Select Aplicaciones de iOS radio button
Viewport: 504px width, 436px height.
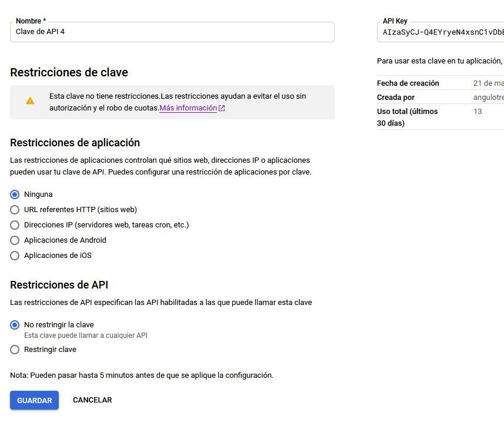15,256
